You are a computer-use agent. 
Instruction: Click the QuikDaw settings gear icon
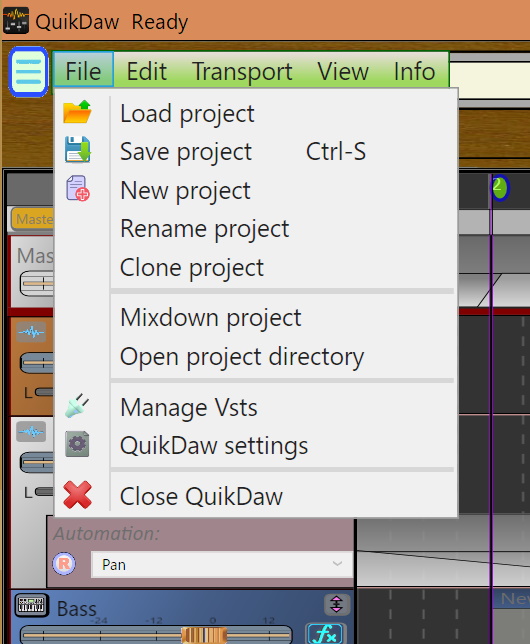pos(77,444)
